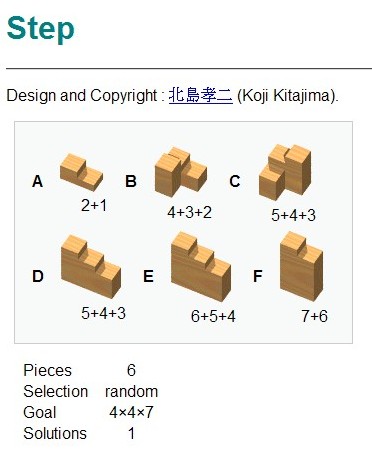Click the 7+6 label under piece F
Viewport: 372px width, 455px height.
pos(314,316)
